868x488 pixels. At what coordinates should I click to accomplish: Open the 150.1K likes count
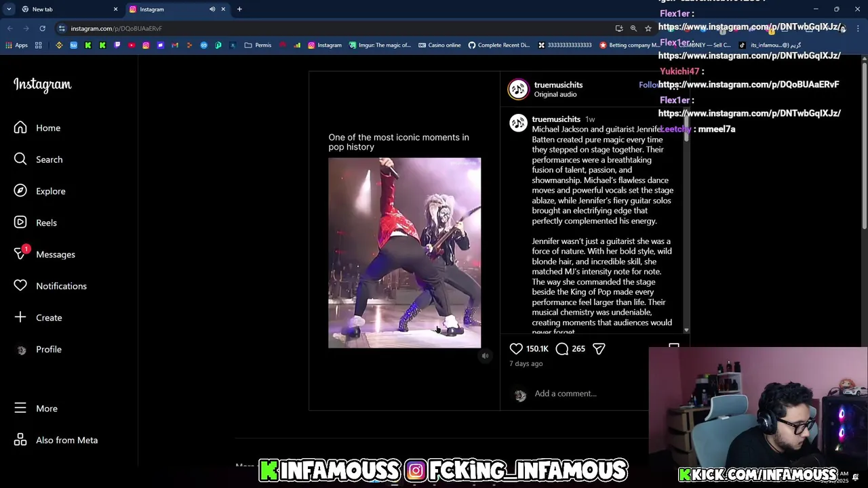pyautogui.click(x=537, y=348)
